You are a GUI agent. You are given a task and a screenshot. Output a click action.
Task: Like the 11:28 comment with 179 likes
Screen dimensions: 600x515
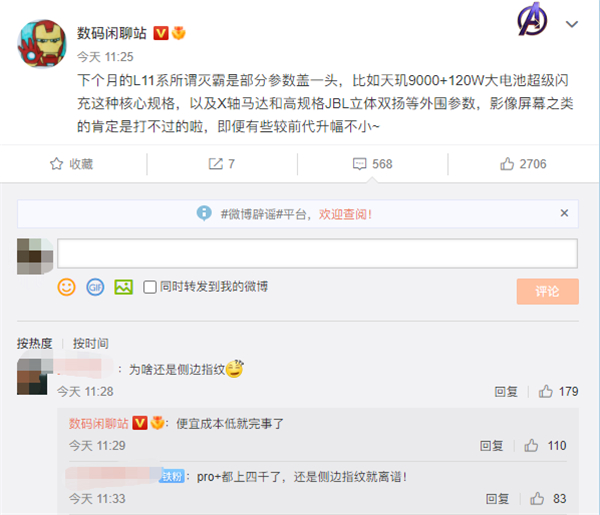(546, 391)
